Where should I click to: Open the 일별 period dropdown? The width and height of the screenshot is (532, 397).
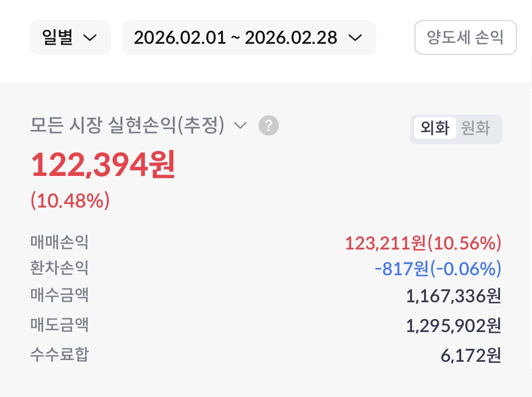[70, 38]
